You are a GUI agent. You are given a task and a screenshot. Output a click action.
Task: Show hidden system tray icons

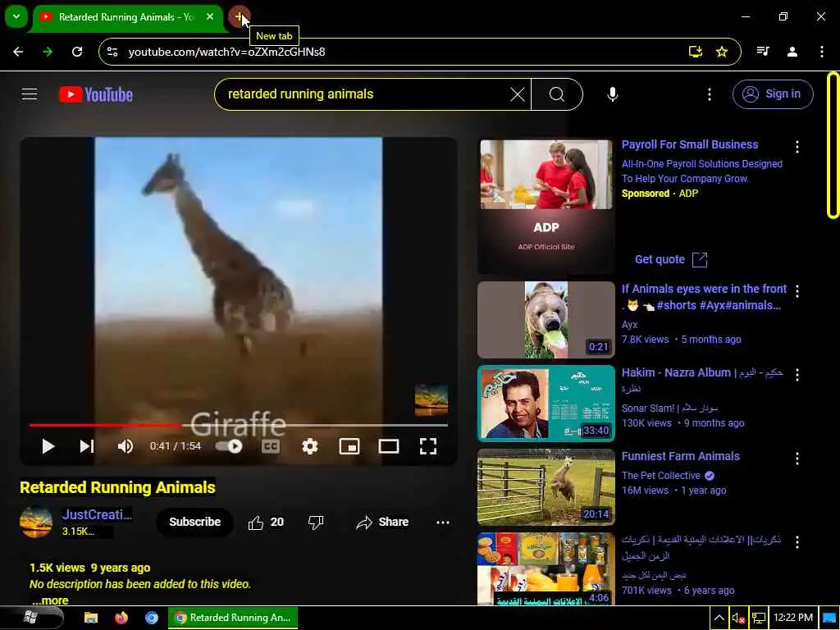click(719, 619)
